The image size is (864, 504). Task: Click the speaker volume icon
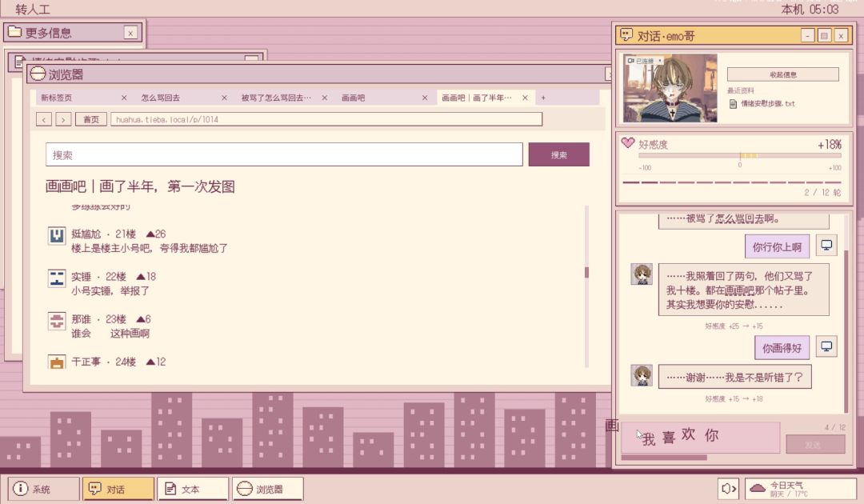729,489
